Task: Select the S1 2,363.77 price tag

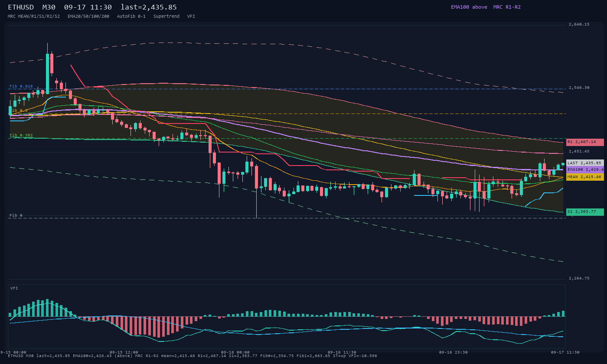Action: (x=585, y=212)
